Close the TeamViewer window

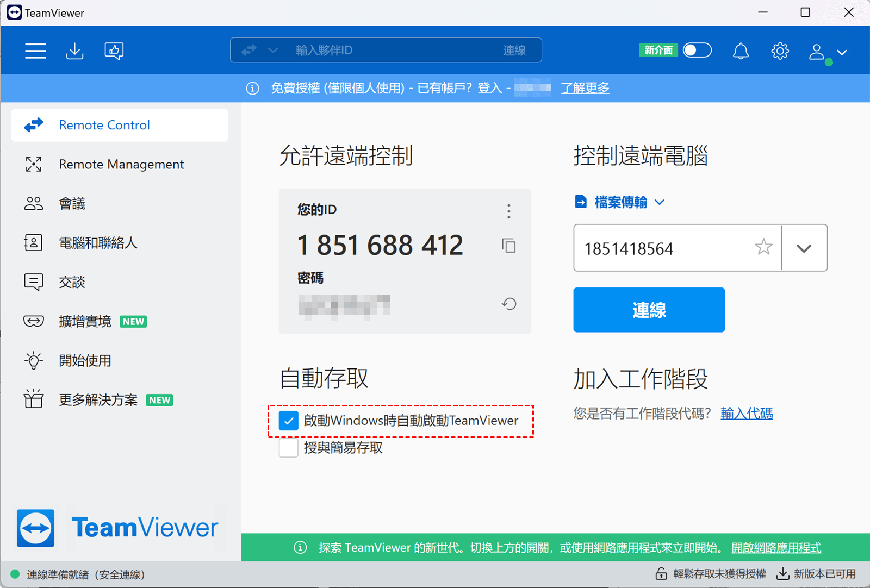click(x=848, y=12)
